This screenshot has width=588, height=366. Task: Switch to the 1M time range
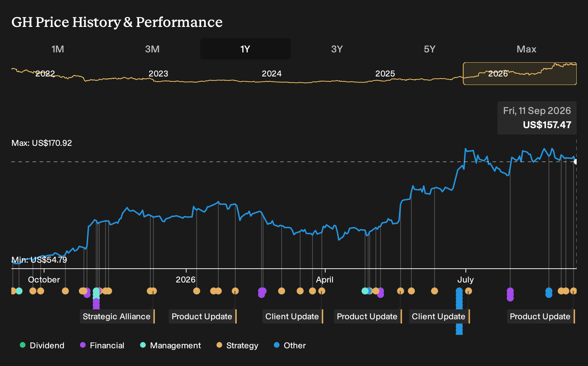(x=58, y=49)
